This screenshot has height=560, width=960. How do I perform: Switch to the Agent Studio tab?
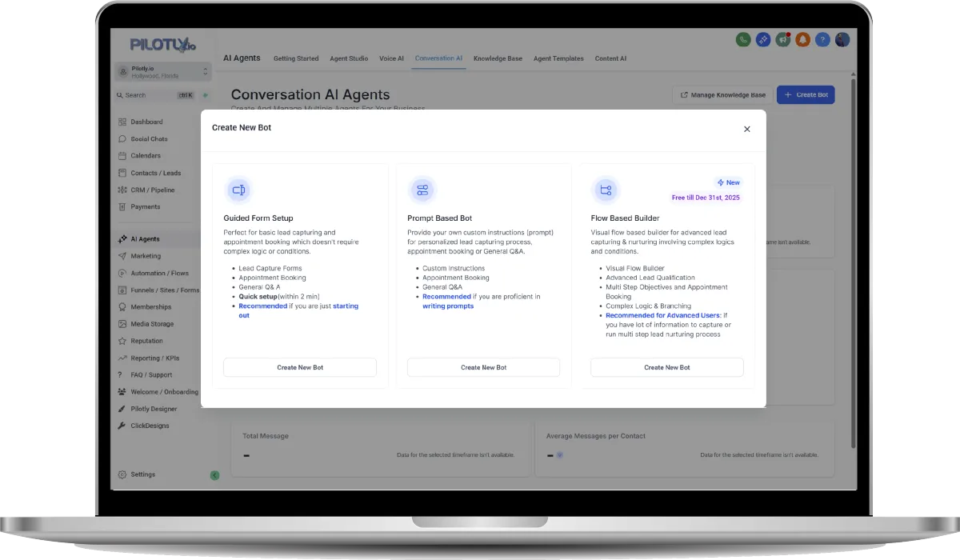[349, 58]
